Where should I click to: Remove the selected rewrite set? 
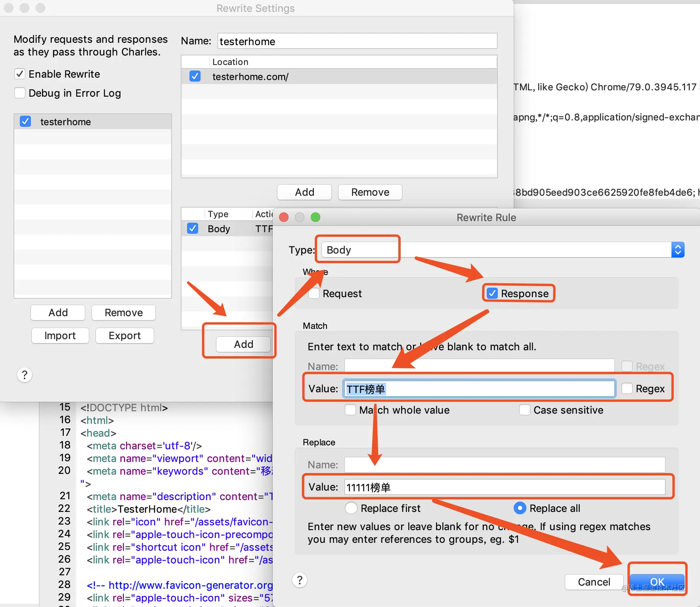pyautogui.click(x=124, y=313)
